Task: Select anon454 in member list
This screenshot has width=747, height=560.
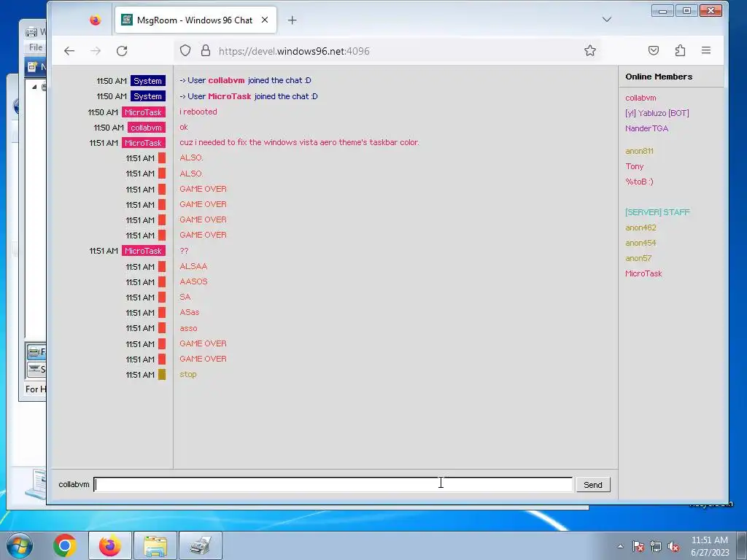Action: pos(640,243)
